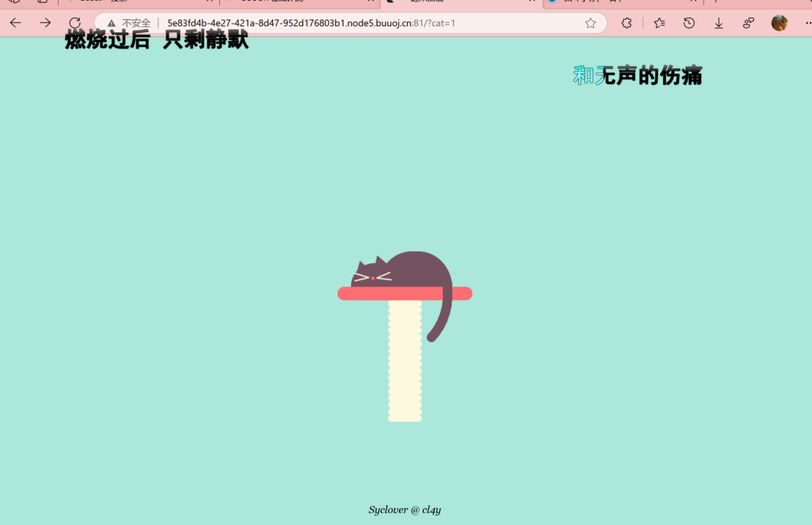This screenshot has height=525, width=812.
Task: Click the 燃烧过后 只剩静默 heading
Action: click(x=156, y=41)
